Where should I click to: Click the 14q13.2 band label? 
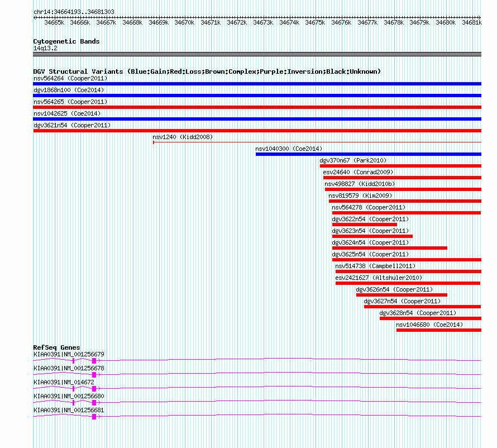click(x=45, y=48)
